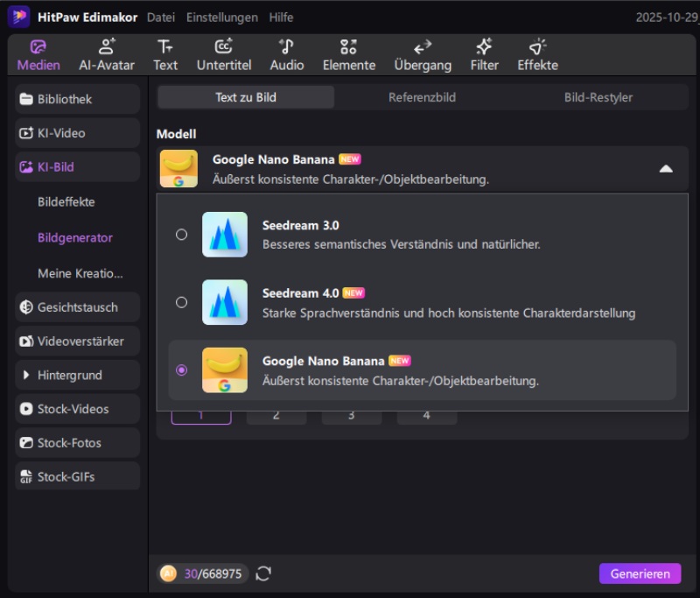Collapse the Modell dropdown arrow

pyautogui.click(x=666, y=169)
